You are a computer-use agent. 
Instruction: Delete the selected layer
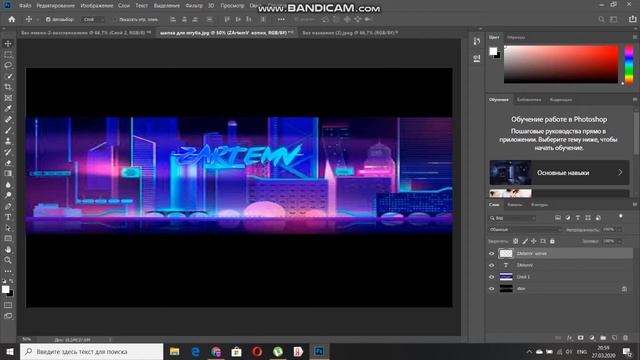pyautogui.click(x=626, y=338)
